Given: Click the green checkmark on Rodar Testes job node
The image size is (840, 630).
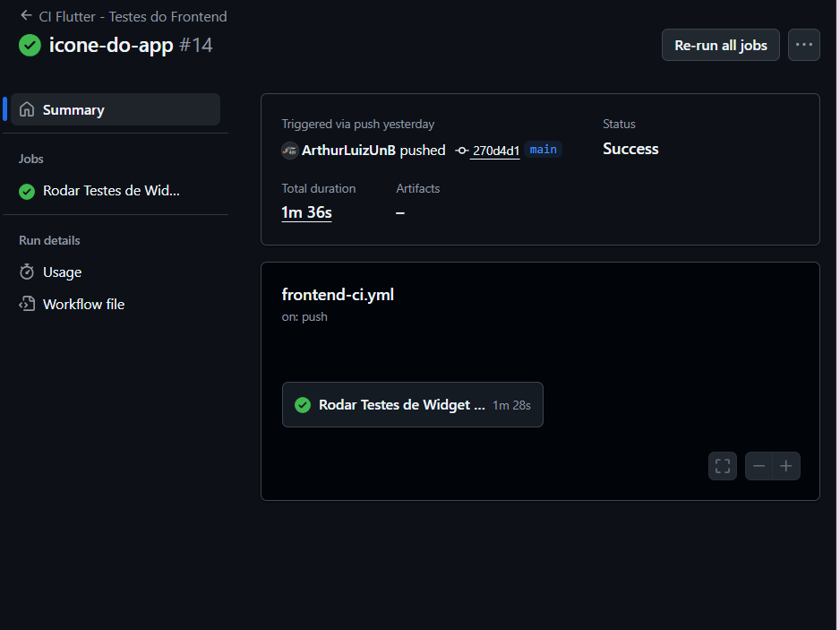Looking at the screenshot, I should (303, 404).
